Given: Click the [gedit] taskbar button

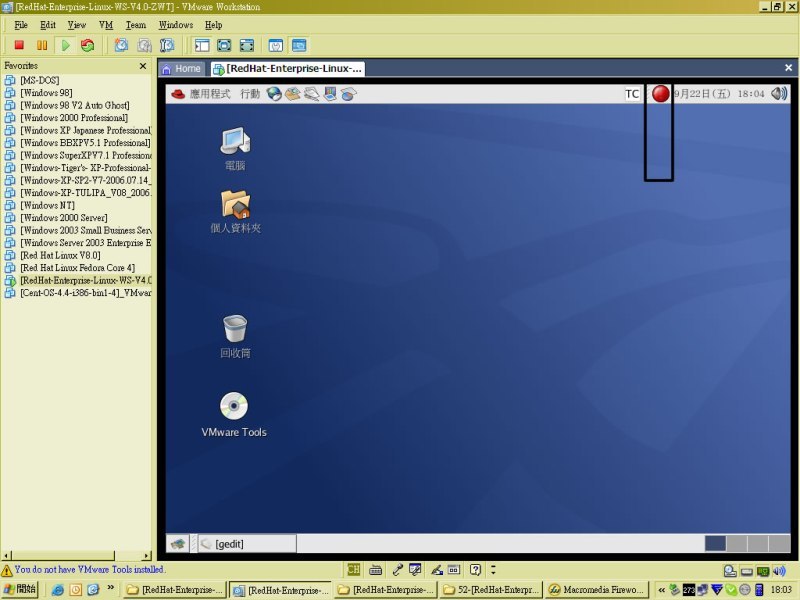Looking at the screenshot, I should point(247,544).
